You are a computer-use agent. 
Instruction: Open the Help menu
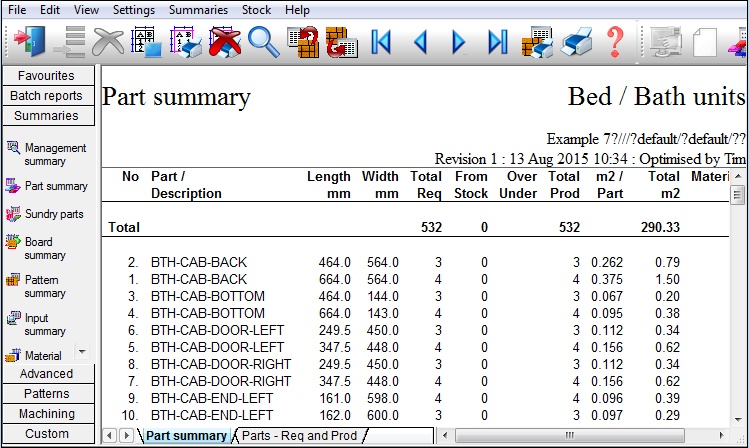297,10
